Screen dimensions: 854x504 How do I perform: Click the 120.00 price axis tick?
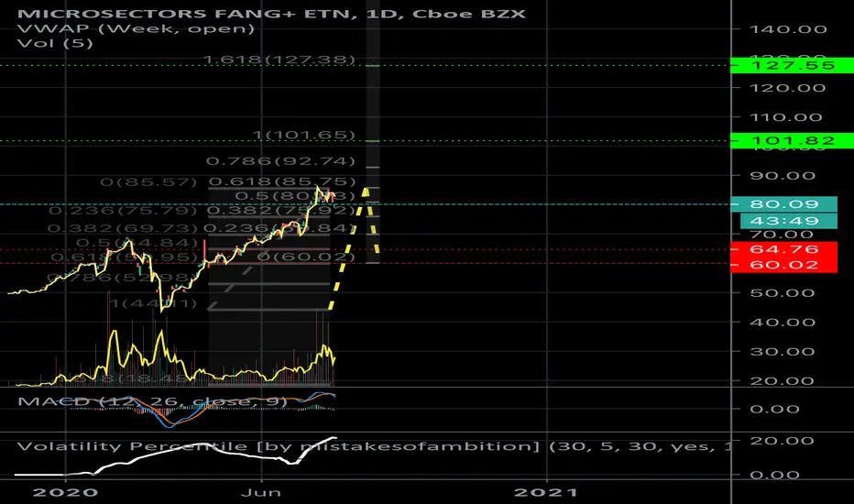(788, 88)
